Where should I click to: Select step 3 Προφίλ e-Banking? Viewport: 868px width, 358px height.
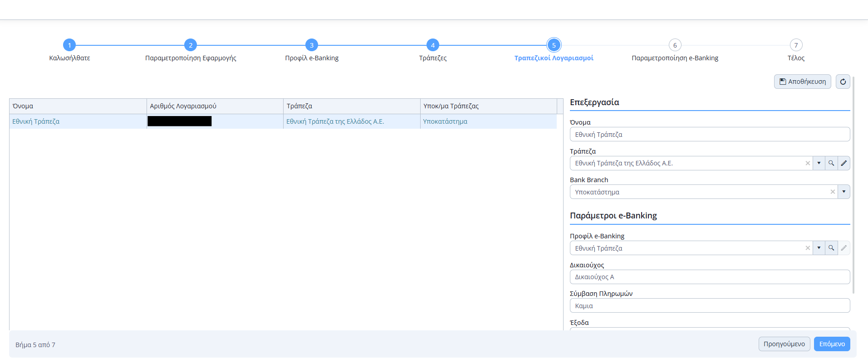point(311,45)
